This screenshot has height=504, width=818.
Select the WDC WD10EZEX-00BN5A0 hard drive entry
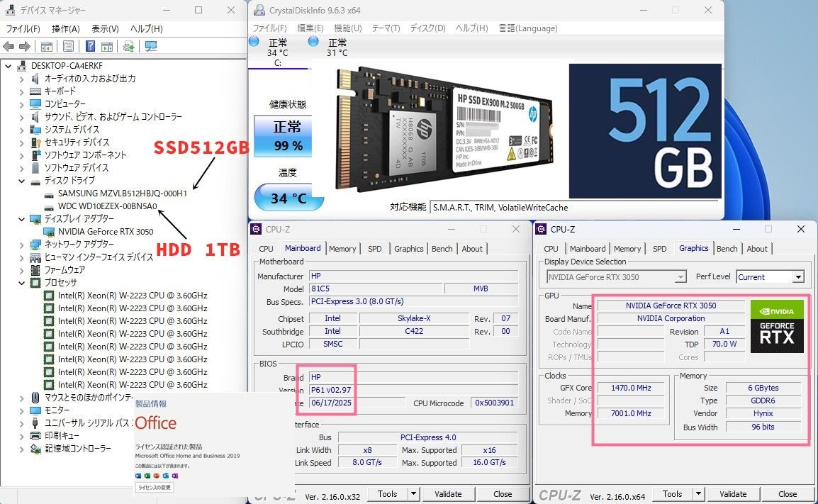(x=107, y=206)
